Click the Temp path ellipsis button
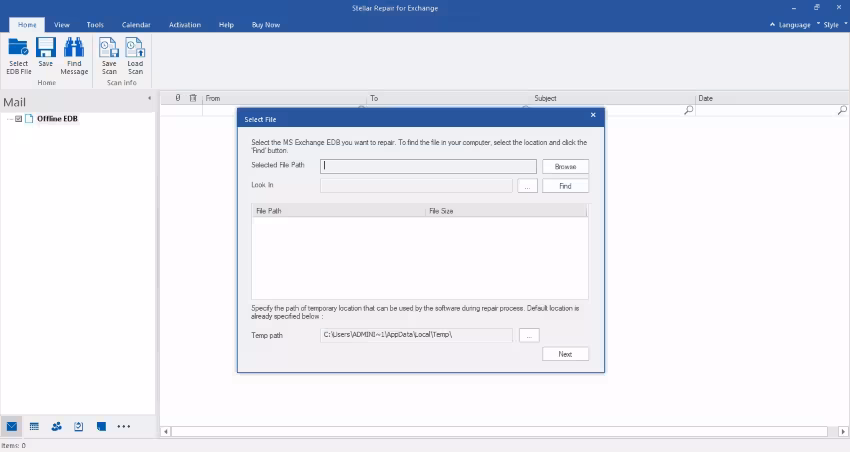Viewport: 850px width, 452px height. point(529,335)
